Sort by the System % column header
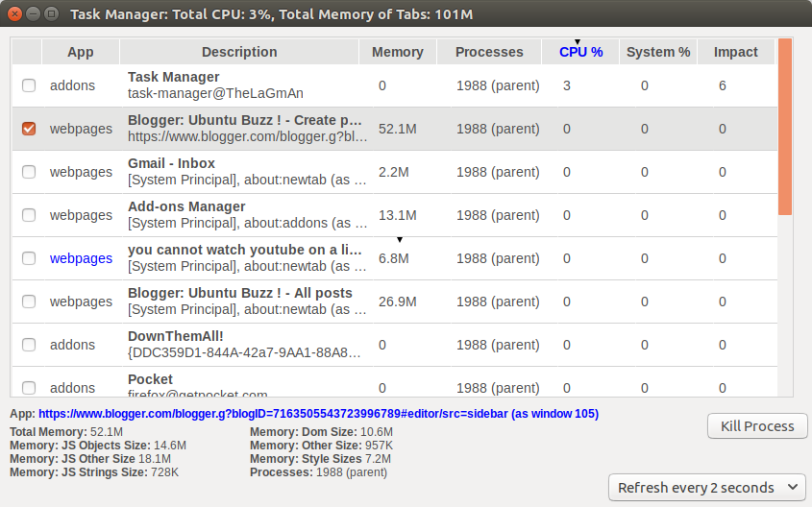Image resolution: width=812 pixels, height=507 pixels. 658,52
